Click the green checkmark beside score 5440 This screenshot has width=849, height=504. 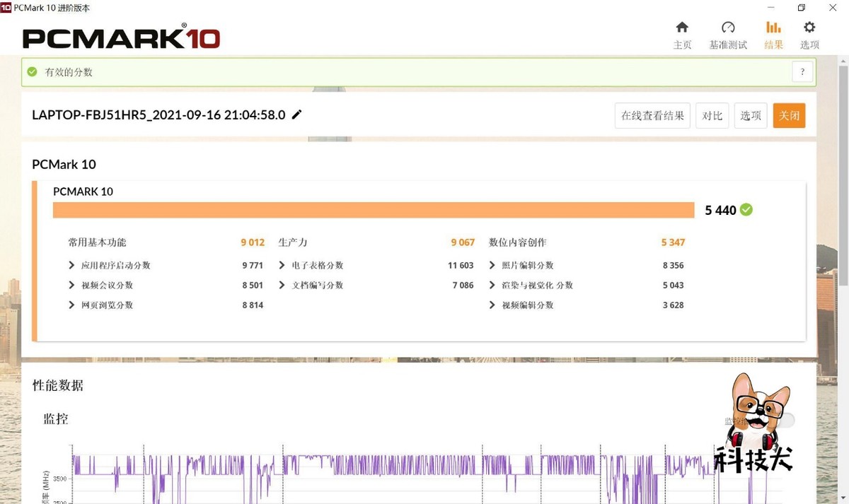tap(746, 209)
